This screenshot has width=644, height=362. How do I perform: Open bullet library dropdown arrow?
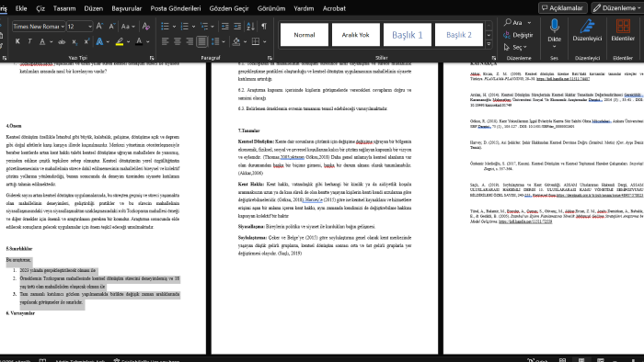pyautogui.click(x=174, y=27)
